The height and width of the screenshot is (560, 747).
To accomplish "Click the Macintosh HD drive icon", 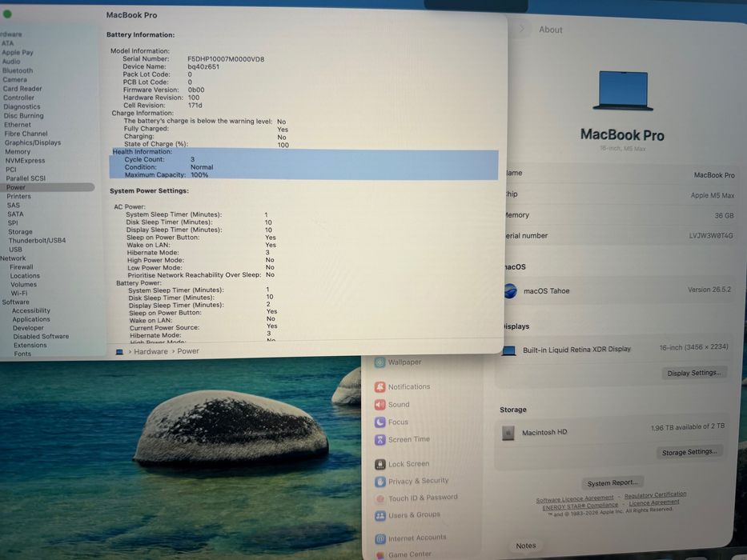I will (508, 432).
